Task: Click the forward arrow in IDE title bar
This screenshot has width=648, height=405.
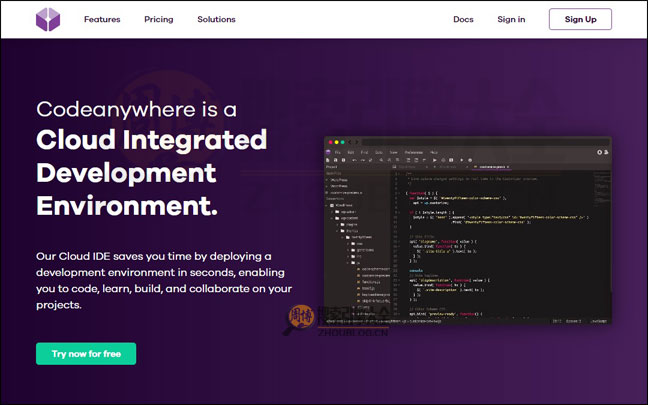Action: tap(357, 142)
